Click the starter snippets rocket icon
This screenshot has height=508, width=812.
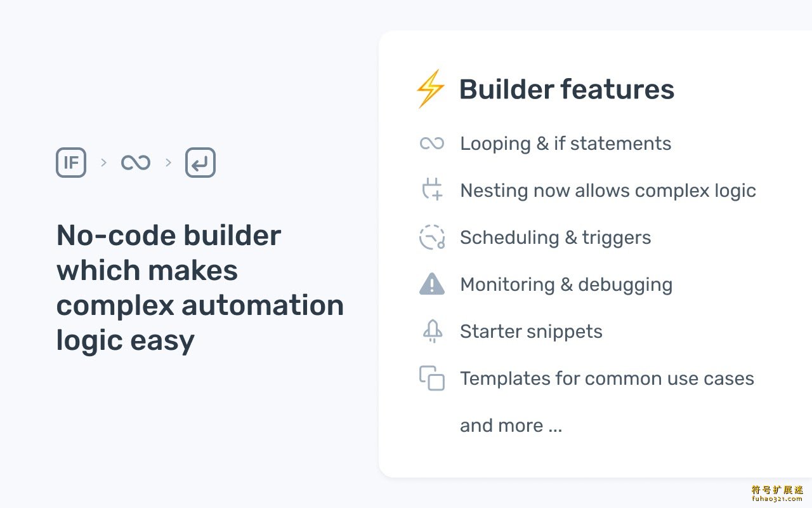(433, 331)
